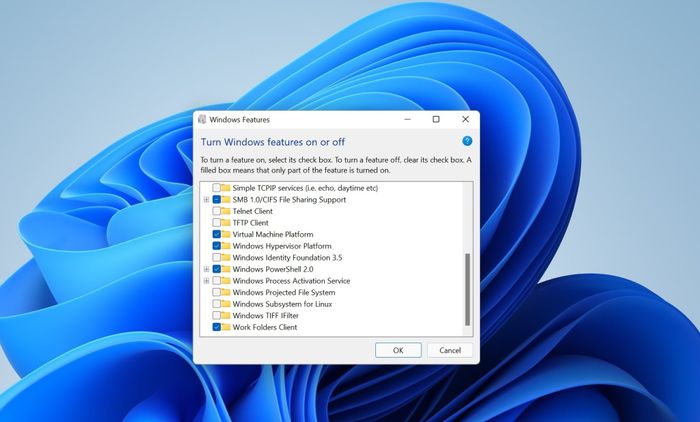Select the Windows PowerShell 2.0 label
Screen dimensions: 700x422
click(273, 269)
